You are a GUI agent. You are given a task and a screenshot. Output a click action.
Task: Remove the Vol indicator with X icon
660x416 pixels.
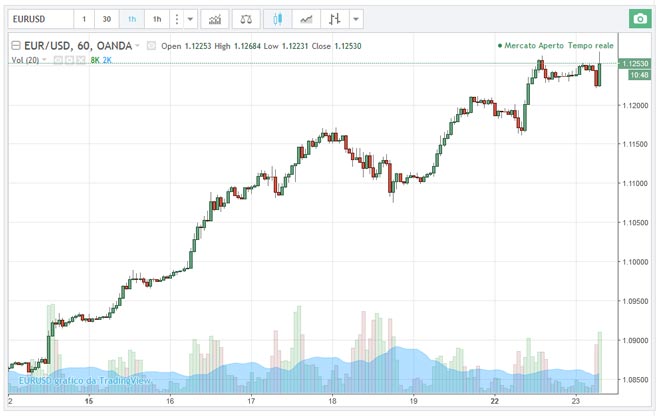click(x=82, y=60)
